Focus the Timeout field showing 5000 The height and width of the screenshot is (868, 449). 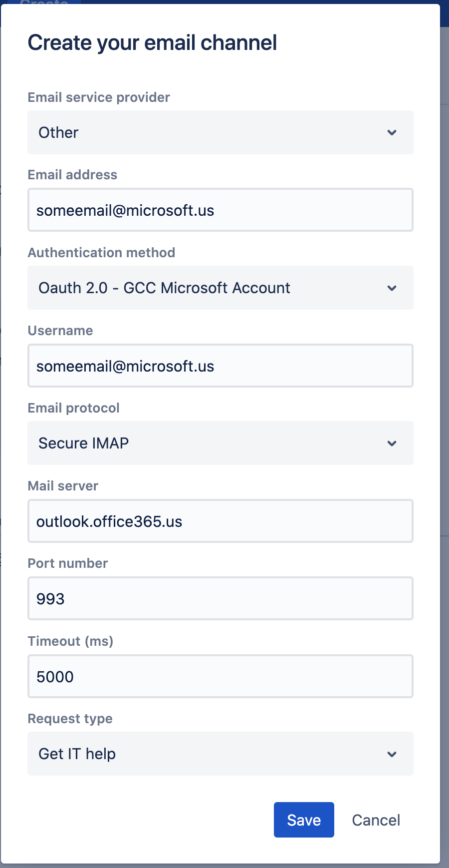[220, 677]
